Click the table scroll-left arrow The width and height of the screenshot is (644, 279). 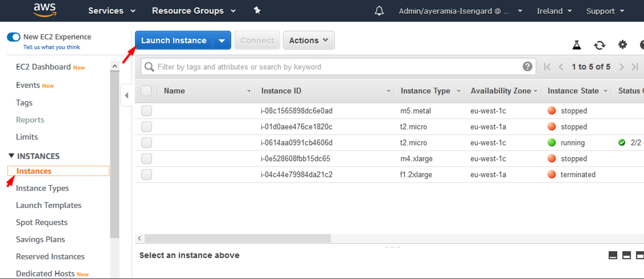(140, 238)
